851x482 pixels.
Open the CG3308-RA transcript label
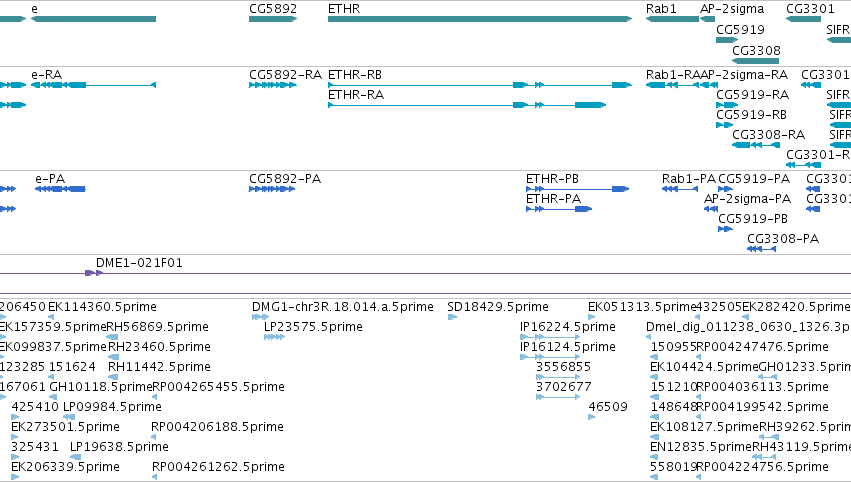768,135
